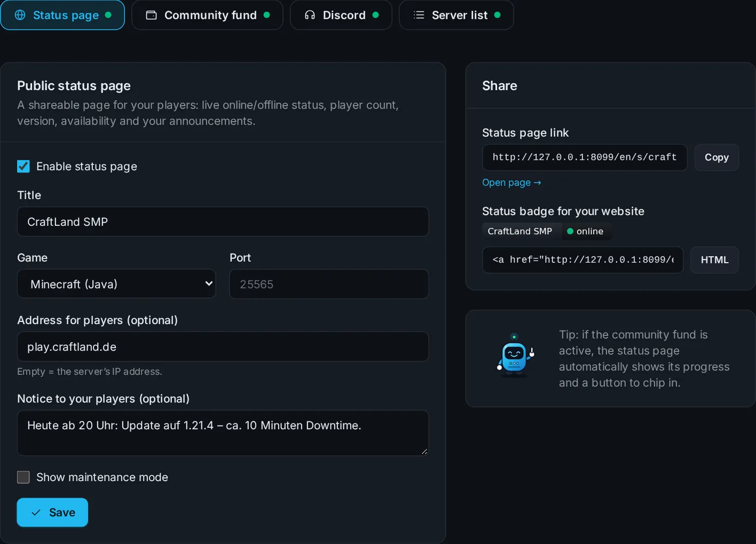Viewport: 756px width, 544px height.
Task: Click the green dot on Status page tab
Action: [x=108, y=15]
